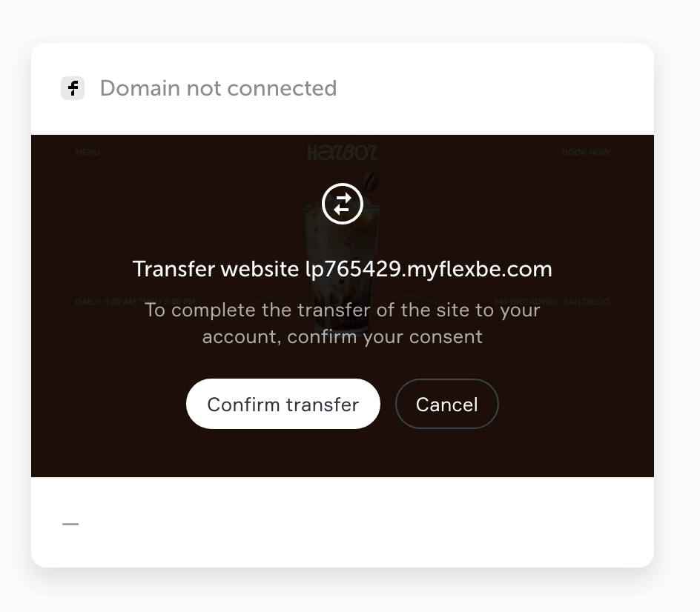Screen dimensions: 700x612
Task: Click the circular transfer arrows icon
Action: tap(343, 204)
